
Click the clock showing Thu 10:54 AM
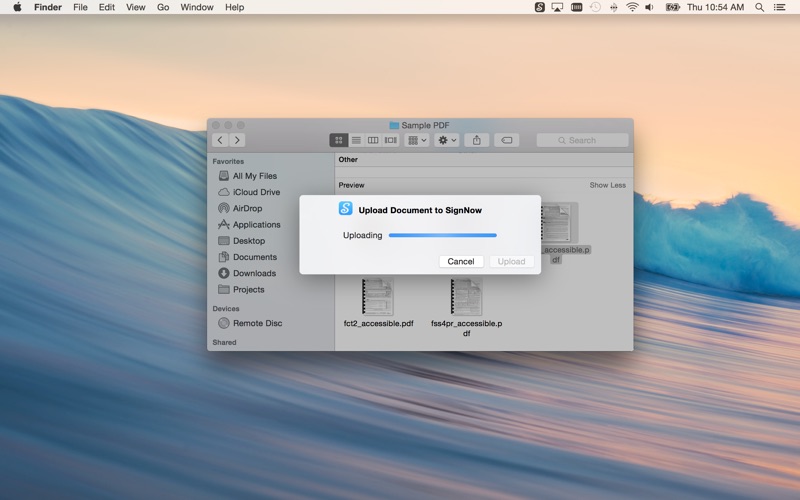pos(715,7)
